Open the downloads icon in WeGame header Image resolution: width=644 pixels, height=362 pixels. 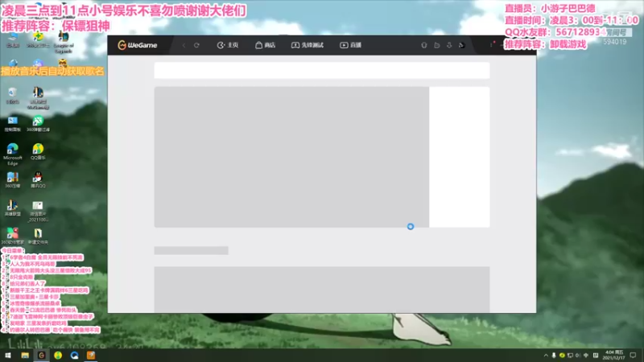tap(449, 45)
